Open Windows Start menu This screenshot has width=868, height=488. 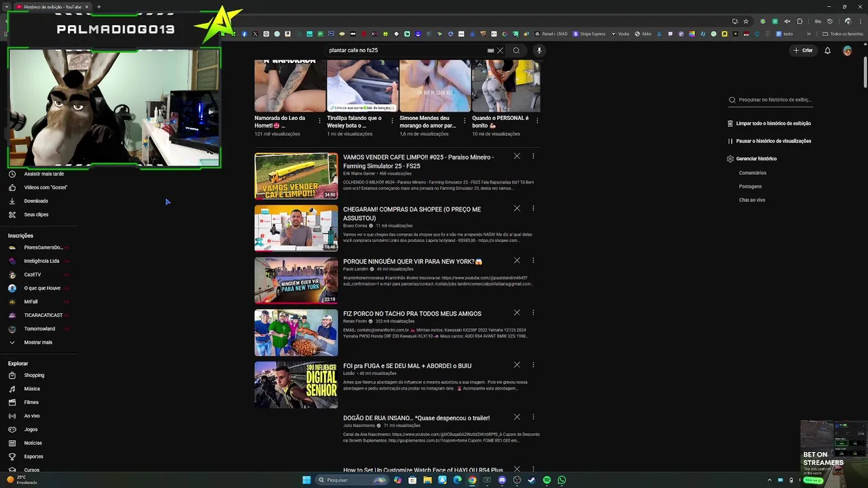pyautogui.click(x=307, y=480)
